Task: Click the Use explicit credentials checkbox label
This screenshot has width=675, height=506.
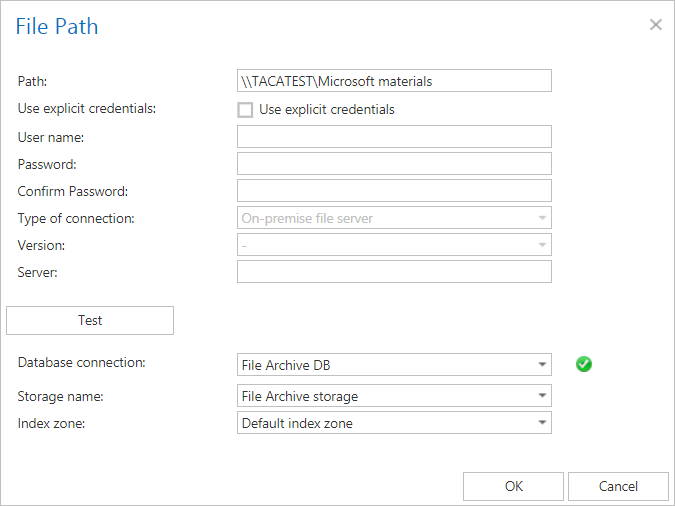Action: click(327, 110)
